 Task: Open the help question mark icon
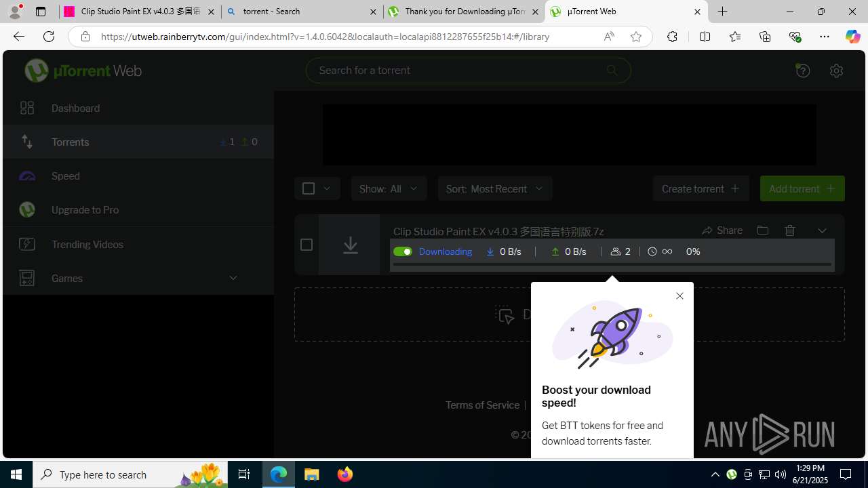click(803, 70)
